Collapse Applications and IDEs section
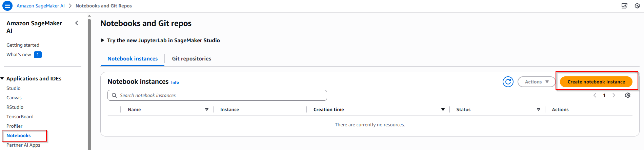The height and width of the screenshot is (150, 644). (x=2, y=78)
